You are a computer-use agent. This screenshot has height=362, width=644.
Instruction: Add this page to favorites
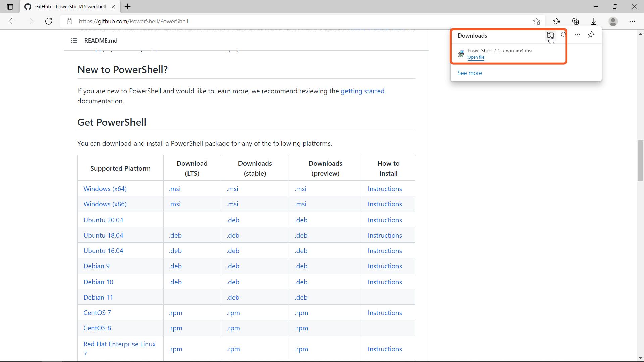[537, 21]
